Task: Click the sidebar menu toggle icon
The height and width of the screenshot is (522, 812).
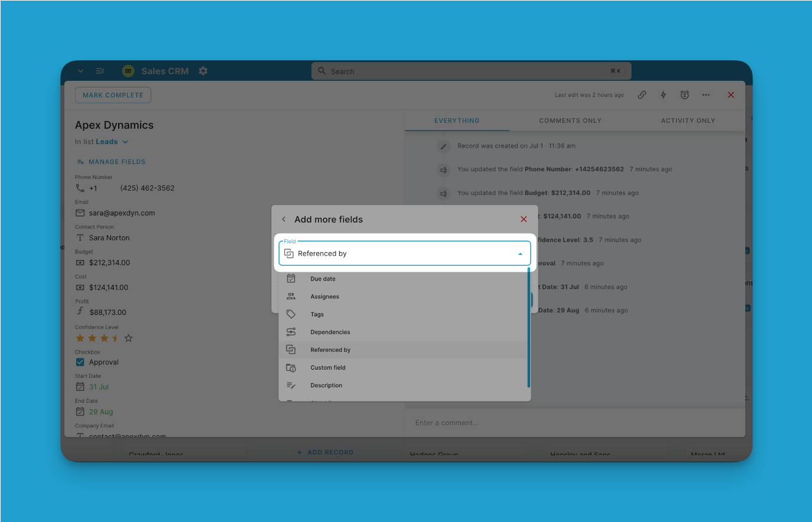Action: point(100,71)
